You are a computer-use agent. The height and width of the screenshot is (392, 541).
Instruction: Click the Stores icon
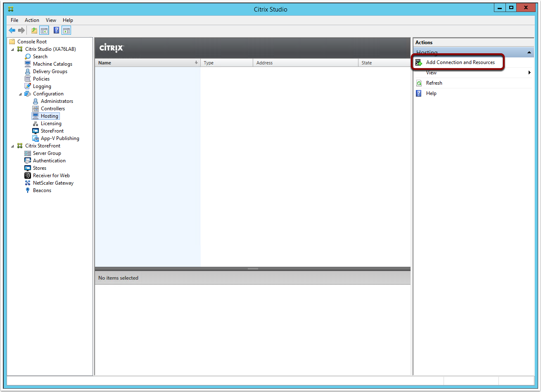(x=28, y=168)
